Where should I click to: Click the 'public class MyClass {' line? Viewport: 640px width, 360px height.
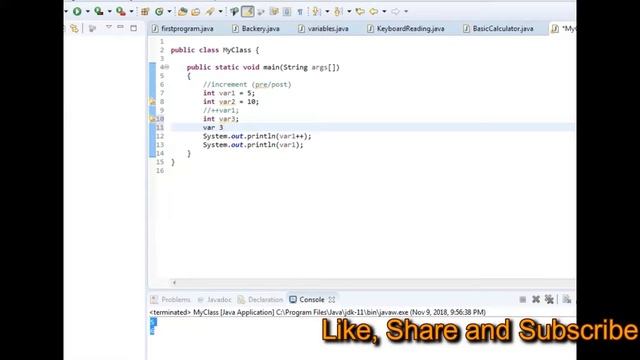pos(215,50)
